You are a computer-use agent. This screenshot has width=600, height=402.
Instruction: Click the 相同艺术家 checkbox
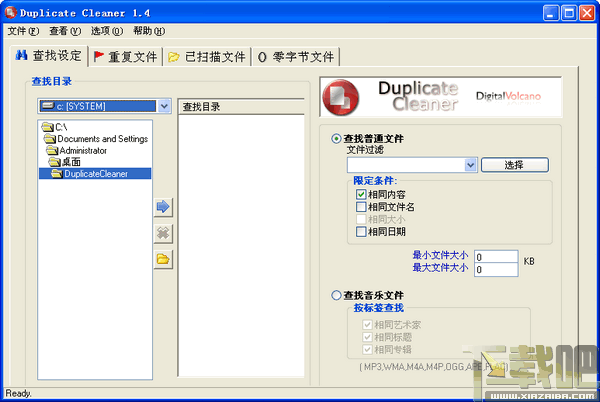coord(367,325)
